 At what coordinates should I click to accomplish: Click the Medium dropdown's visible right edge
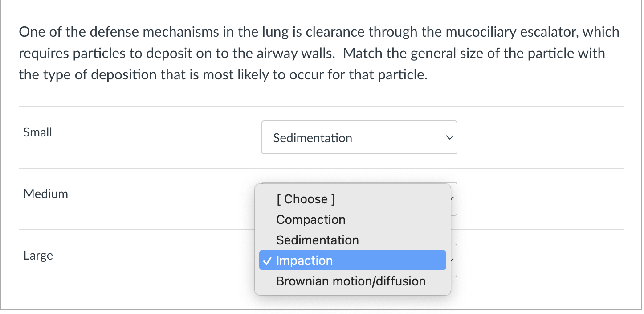coord(454,199)
